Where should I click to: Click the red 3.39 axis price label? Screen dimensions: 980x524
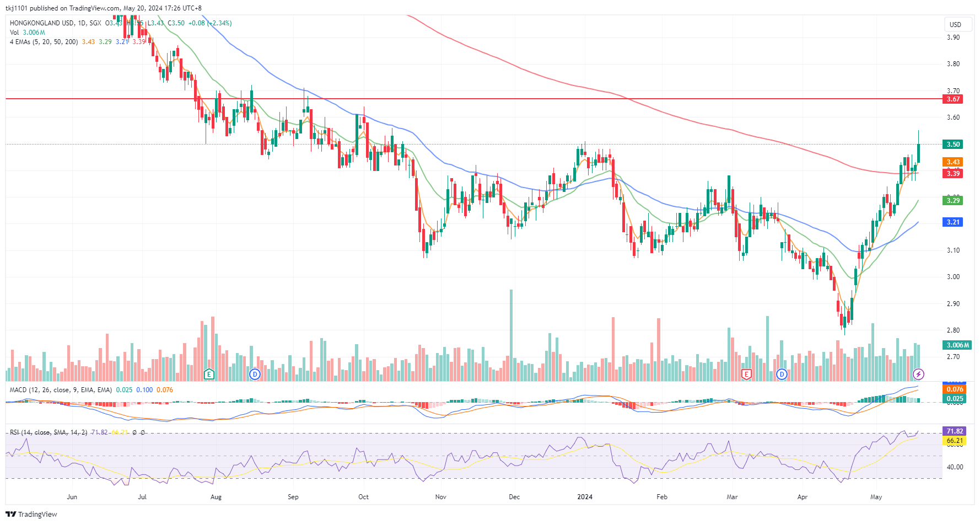pos(953,174)
